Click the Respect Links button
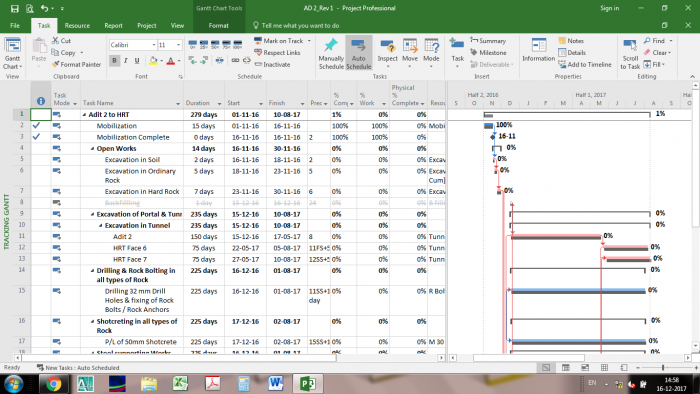This screenshot has height=394, width=700. (x=277, y=53)
